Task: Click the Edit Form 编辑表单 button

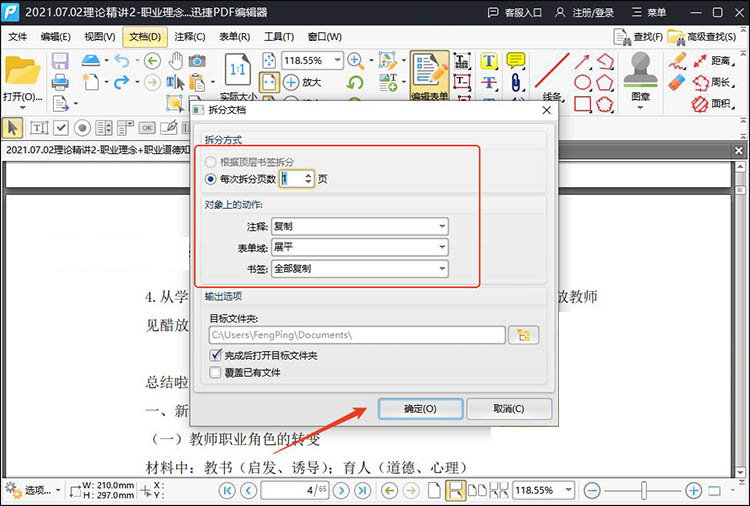Action: point(430,77)
